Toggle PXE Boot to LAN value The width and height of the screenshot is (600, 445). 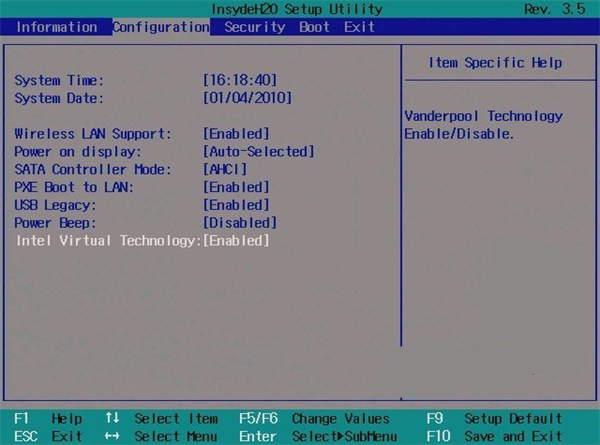[236, 187]
